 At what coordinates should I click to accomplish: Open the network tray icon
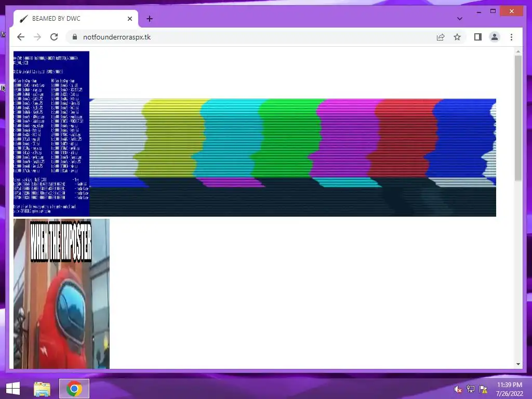[x=471, y=389]
